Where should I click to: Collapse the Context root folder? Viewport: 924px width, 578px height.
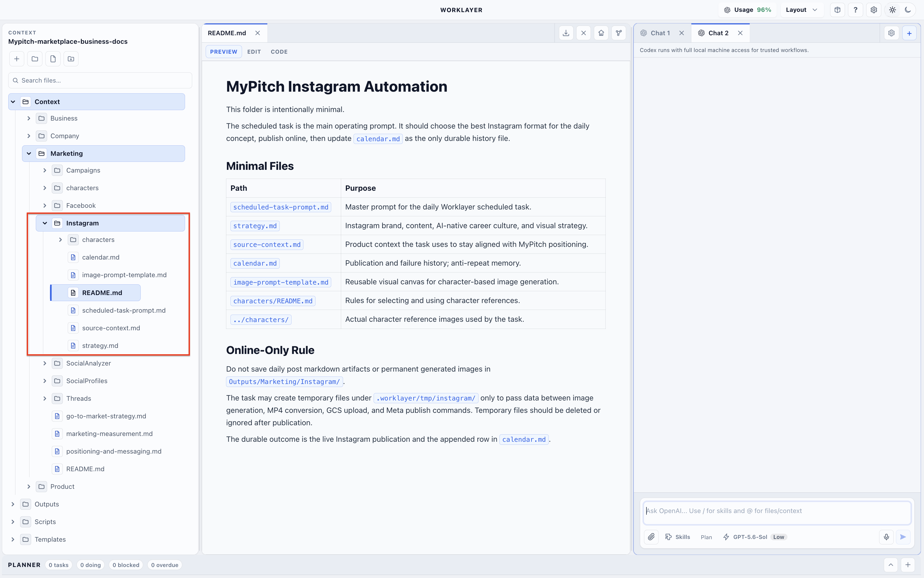[x=13, y=102]
